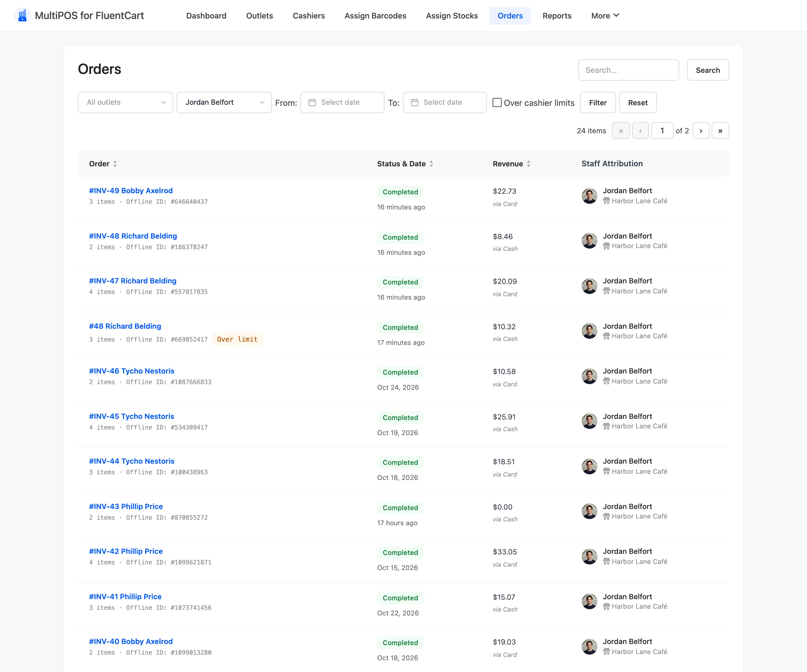Open the Reports tab

(557, 16)
